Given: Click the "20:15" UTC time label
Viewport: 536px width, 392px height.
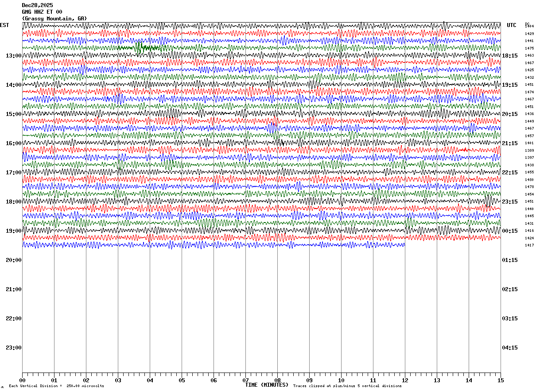Looking at the screenshot, I should 510,114.
